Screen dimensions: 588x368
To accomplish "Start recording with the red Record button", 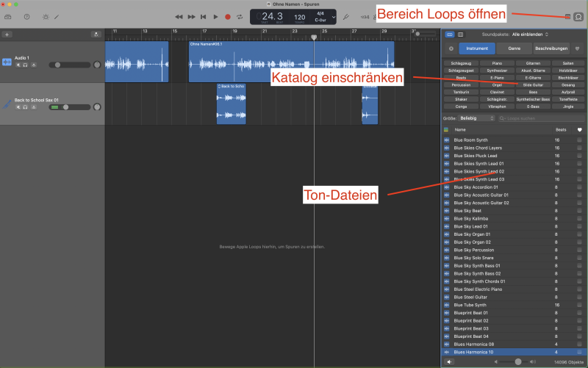I will pyautogui.click(x=228, y=17).
